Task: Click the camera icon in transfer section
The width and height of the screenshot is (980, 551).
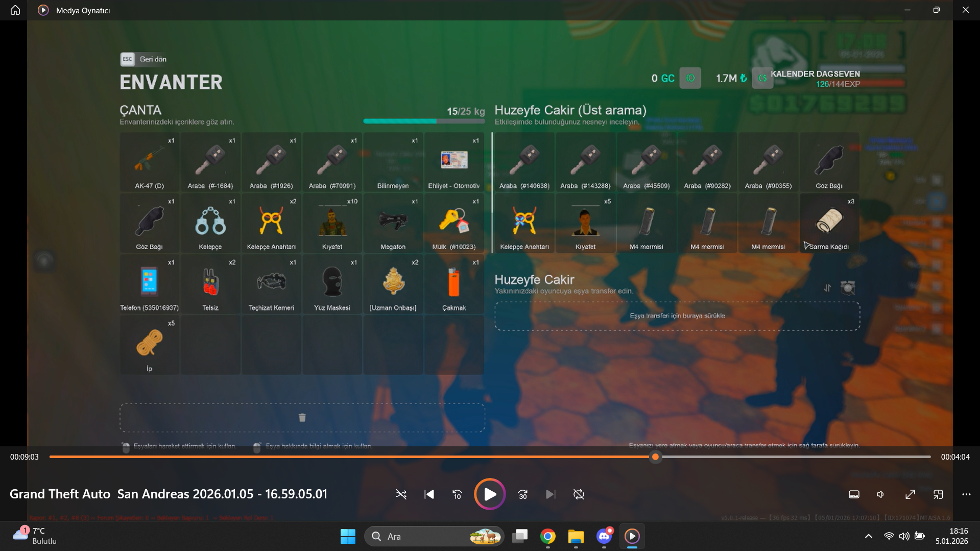Action: [848, 288]
